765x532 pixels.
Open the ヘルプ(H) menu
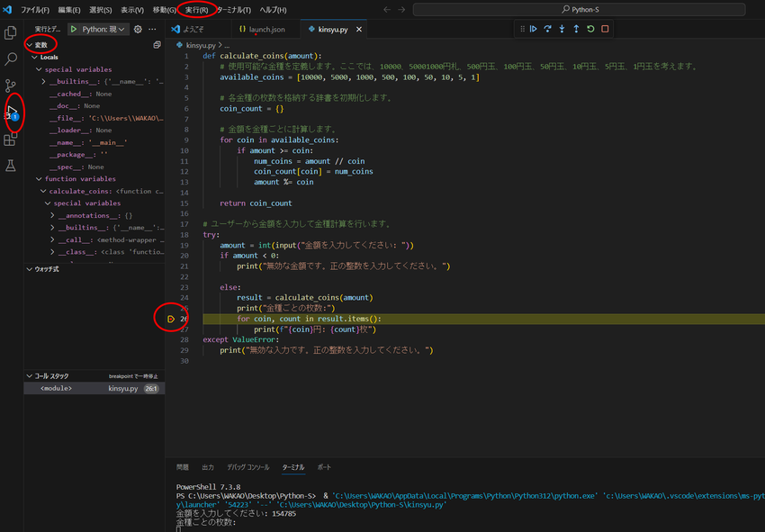[x=274, y=10]
